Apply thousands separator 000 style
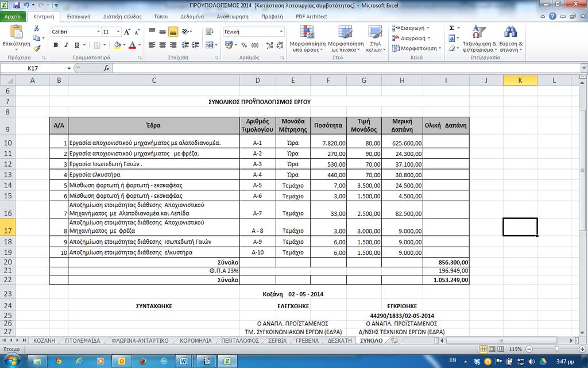 click(255, 45)
